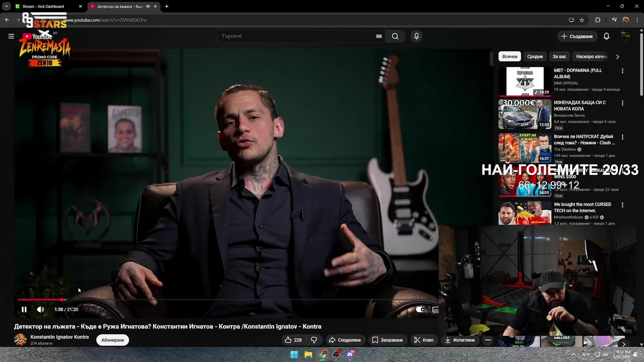Select the Наскоро качени filter chip
Screen dimensions: 644x362
click(592, 57)
